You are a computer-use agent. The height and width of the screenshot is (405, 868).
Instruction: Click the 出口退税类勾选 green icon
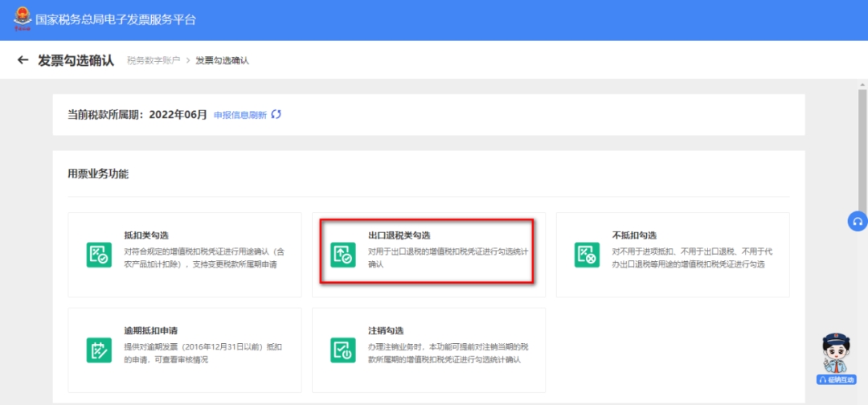click(x=342, y=255)
